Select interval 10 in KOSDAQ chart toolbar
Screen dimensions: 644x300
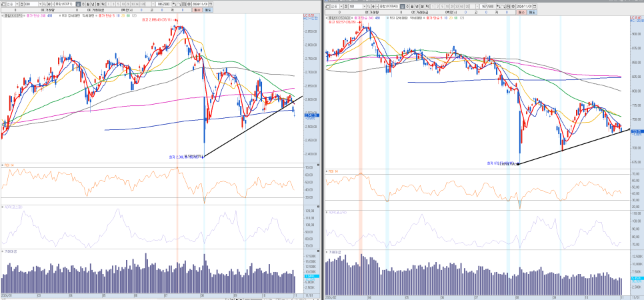447,6
